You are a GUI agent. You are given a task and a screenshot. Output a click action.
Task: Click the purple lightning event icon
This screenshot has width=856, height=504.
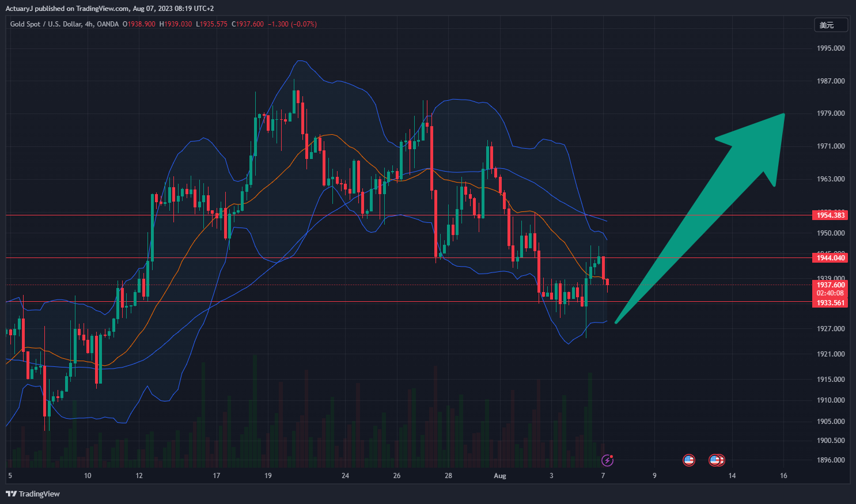click(607, 460)
